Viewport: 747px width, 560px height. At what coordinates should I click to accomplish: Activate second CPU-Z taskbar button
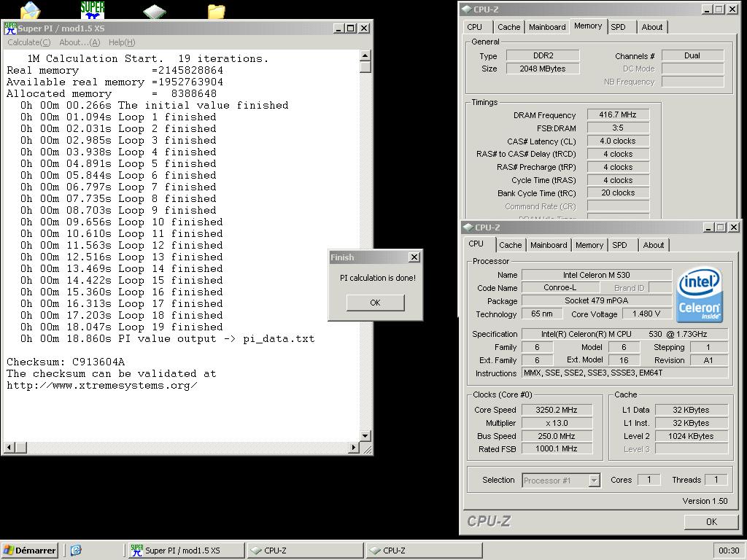(x=424, y=551)
